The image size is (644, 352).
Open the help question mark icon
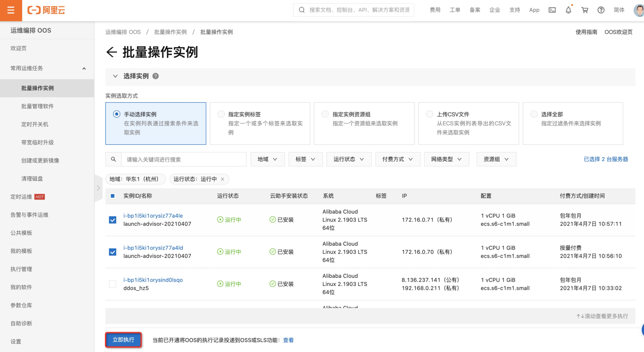(601, 10)
